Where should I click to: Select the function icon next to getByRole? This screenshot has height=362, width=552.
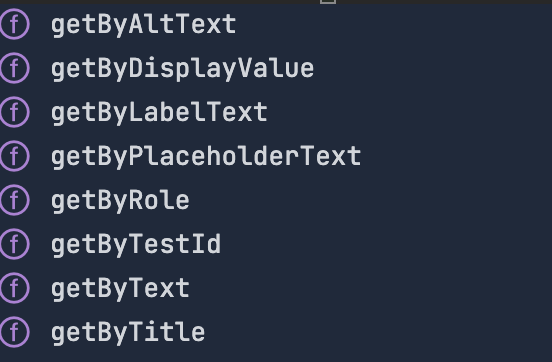(14, 200)
